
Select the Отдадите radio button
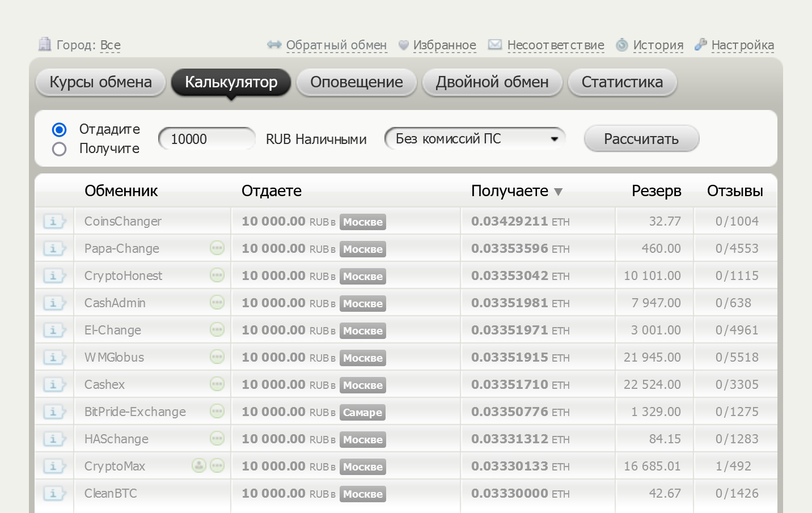pyautogui.click(x=59, y=130)
